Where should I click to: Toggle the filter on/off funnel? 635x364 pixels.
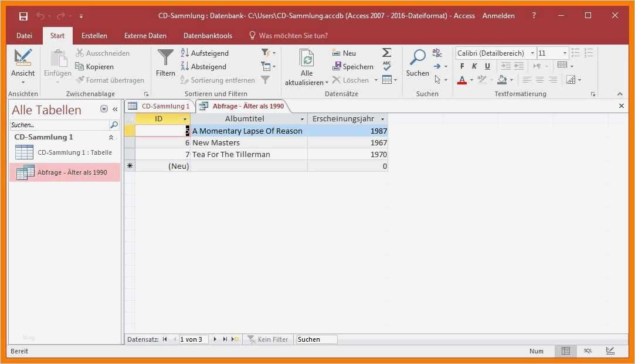[265, 80]
